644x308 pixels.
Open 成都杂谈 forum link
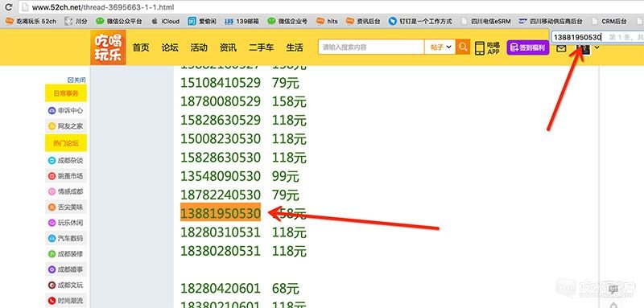pos(66,160)
